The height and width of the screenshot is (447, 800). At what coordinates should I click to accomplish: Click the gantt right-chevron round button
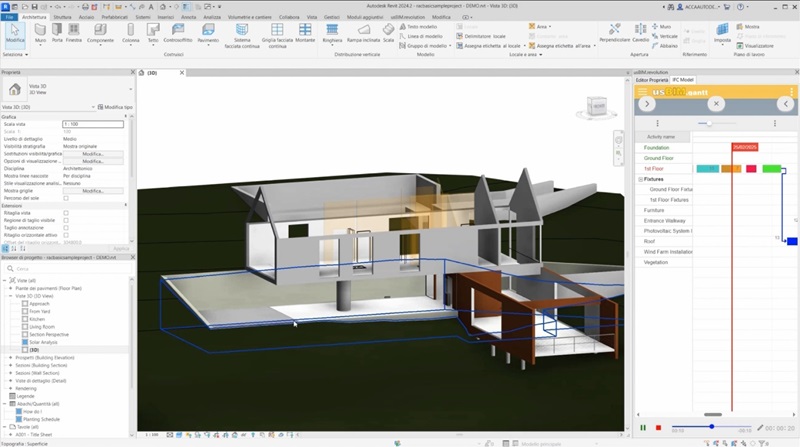[x=647, y=104]
